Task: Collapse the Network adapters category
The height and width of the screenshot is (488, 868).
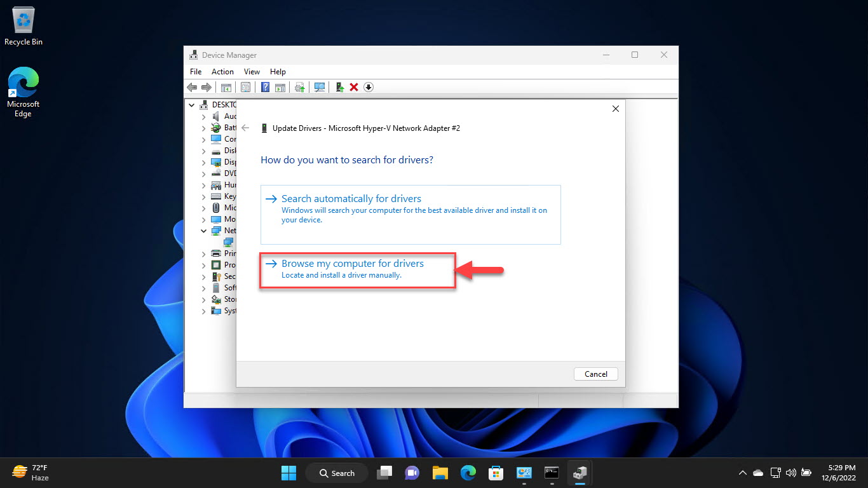Action: coord(203,230)
